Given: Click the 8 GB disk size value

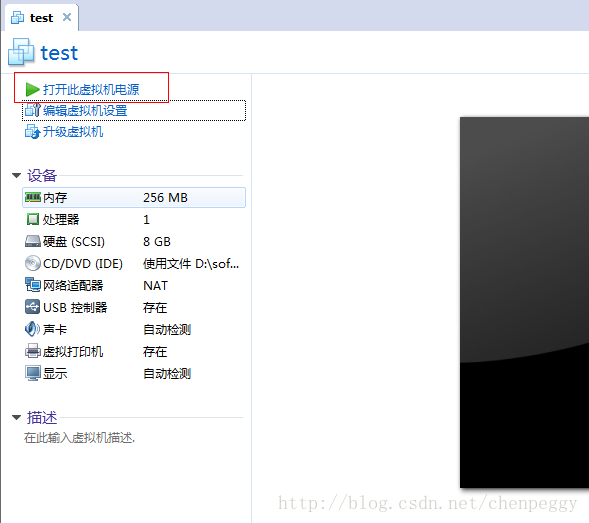Looking at the screenshot, I should (x=157, y=241).
